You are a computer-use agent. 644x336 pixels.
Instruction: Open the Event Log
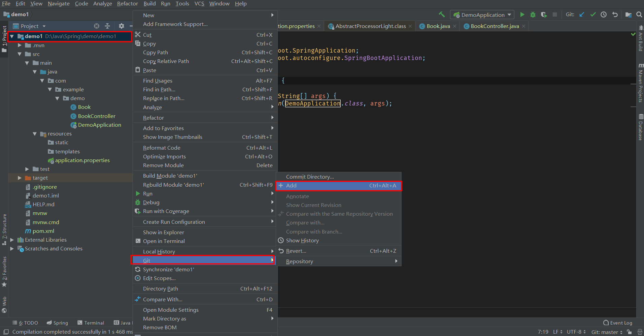[617, 323]
